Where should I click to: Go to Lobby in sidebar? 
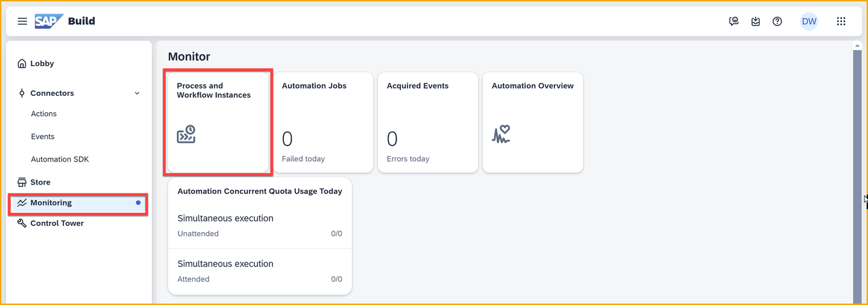tap(79, 63)
